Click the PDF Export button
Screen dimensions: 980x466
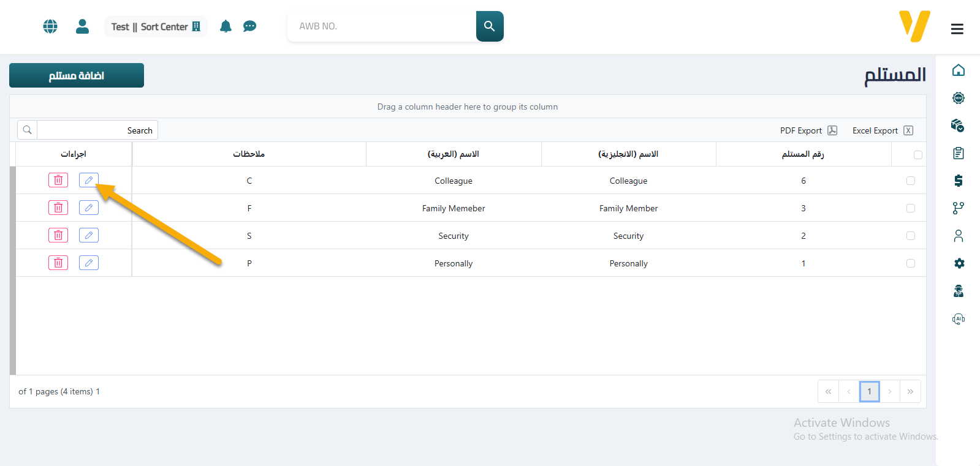[x=808, y=130]
